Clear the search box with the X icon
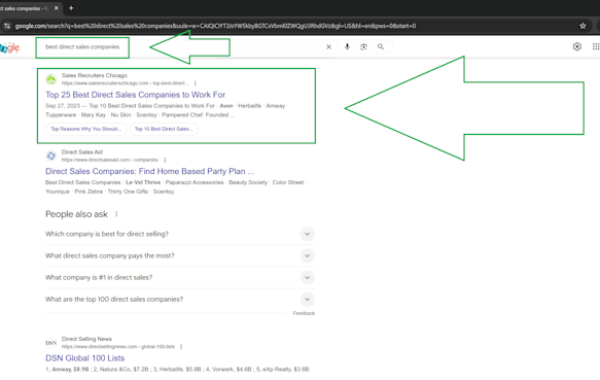Image resolution: width=600 pixels, height=380 pixels. point(329,47)
